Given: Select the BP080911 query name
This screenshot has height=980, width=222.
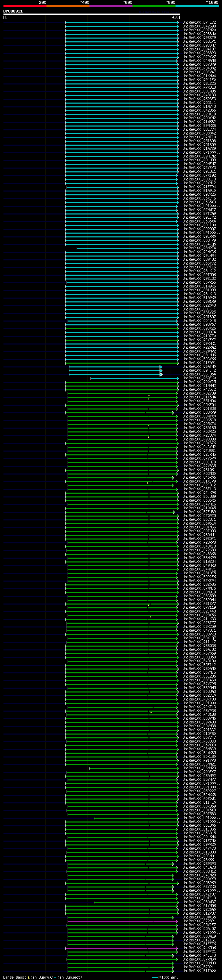Looking at the screenshot, I should click(13, 11).
